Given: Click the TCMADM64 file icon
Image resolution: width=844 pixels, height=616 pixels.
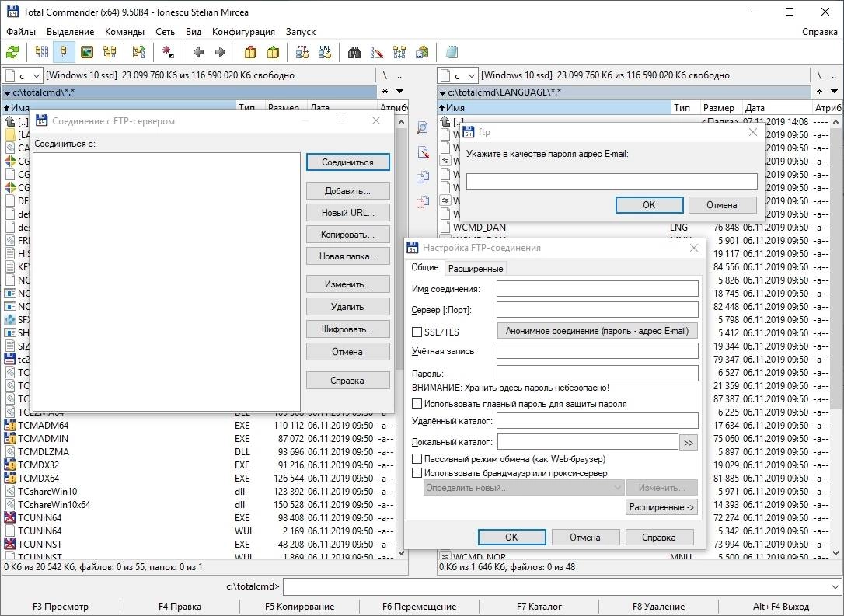Looking at the screenshot, I should [9, 425].
